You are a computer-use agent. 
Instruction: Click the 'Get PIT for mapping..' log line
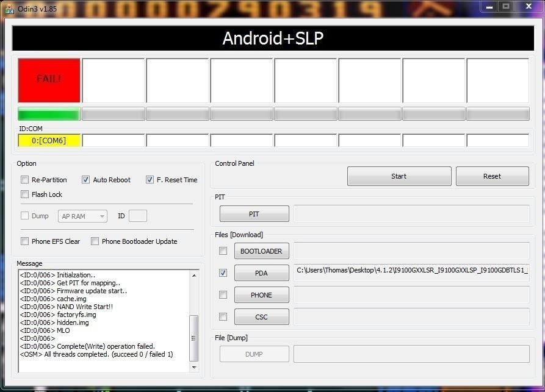tap(70, 283)
